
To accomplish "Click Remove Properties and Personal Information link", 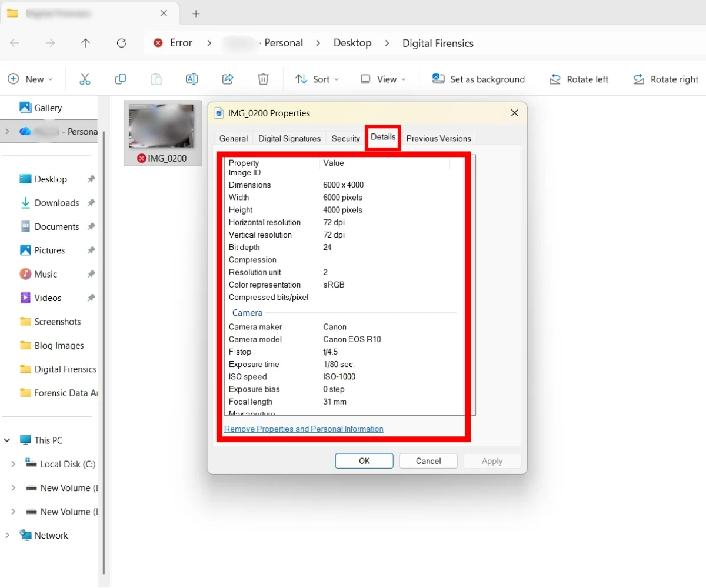I will pos(304,429).
